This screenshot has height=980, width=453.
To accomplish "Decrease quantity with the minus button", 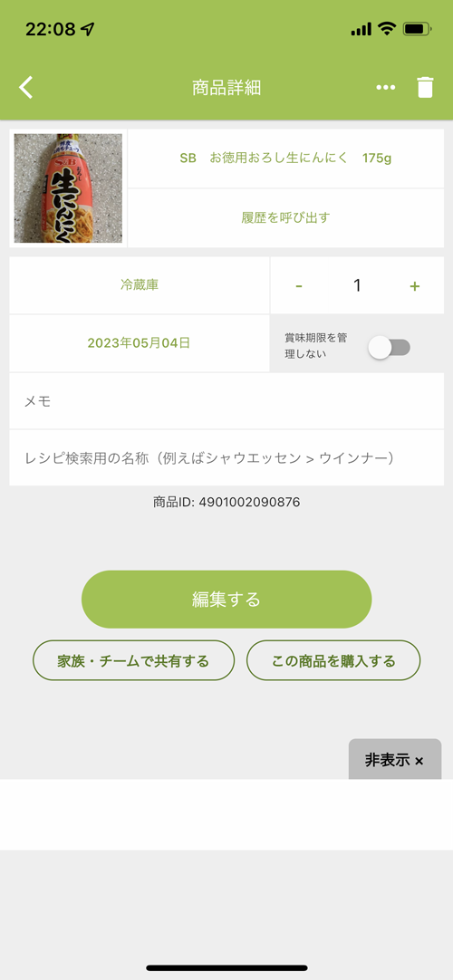I will coord(299,286).
